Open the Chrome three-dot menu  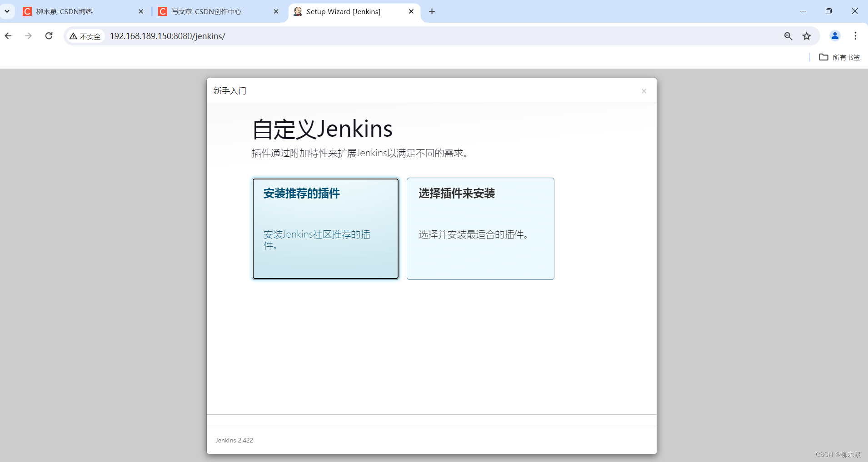click(855, 36)
